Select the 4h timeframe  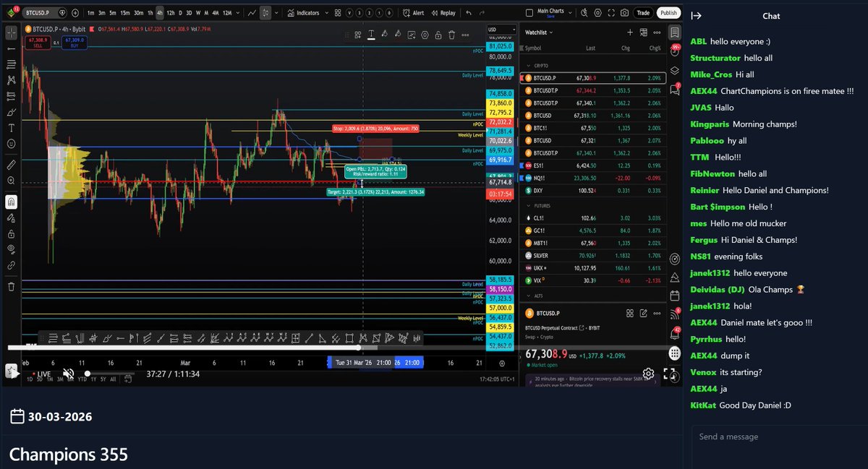pyautogui.click(x=160, y=13)
